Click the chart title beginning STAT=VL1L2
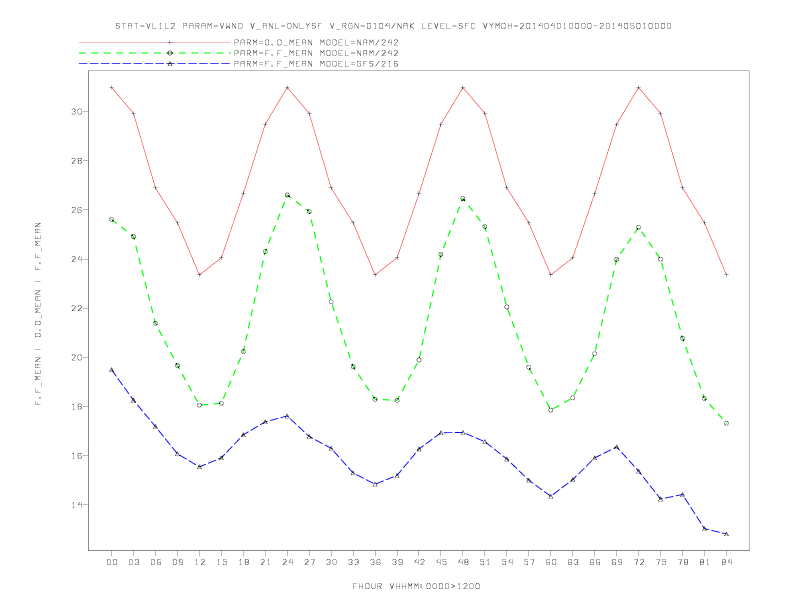This screenshot has height=612, width=792. point(393,26)
